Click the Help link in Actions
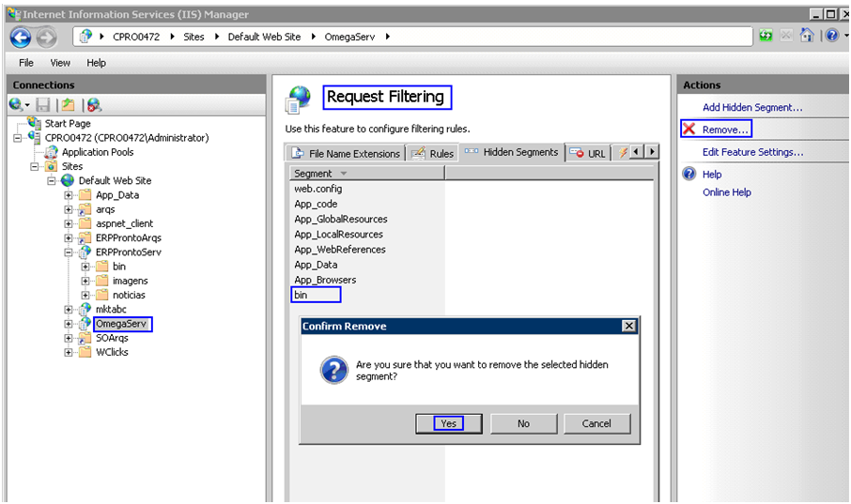 pos(712,175)
